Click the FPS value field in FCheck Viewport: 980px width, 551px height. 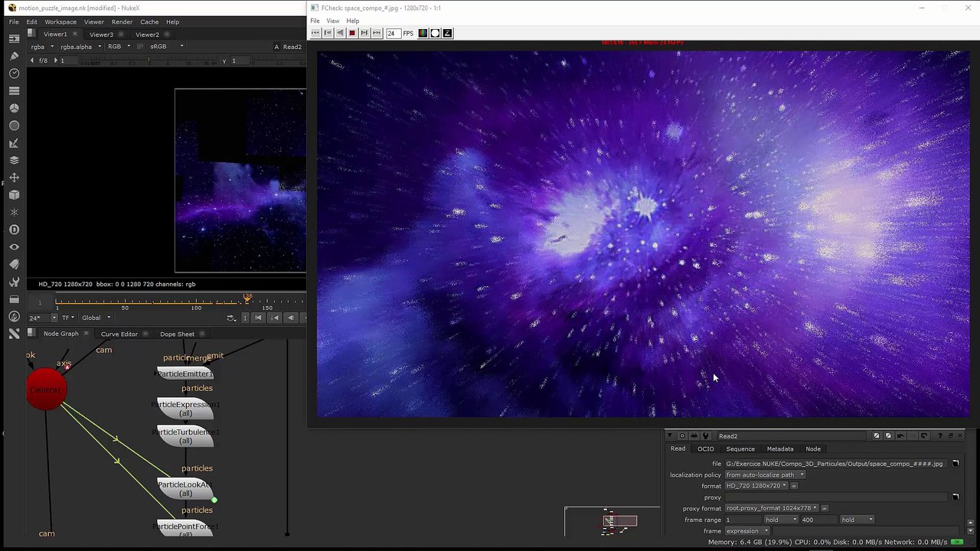tap(393, 33)
